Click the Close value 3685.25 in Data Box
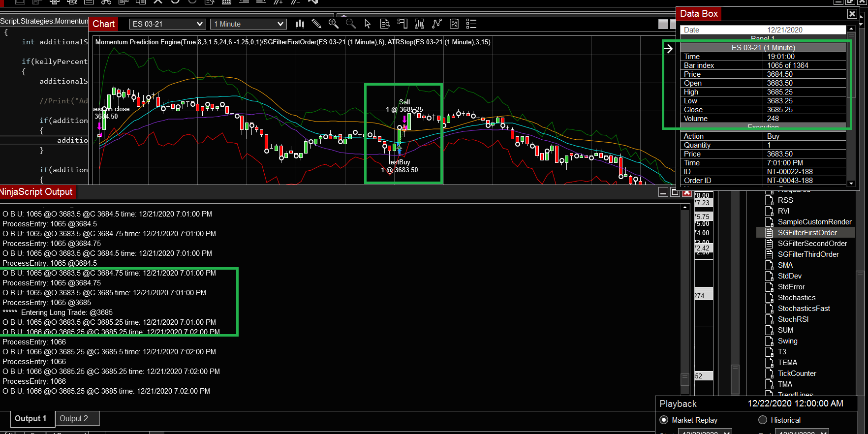Viewport: 868px width, 434px height. (x=780, y=110)
